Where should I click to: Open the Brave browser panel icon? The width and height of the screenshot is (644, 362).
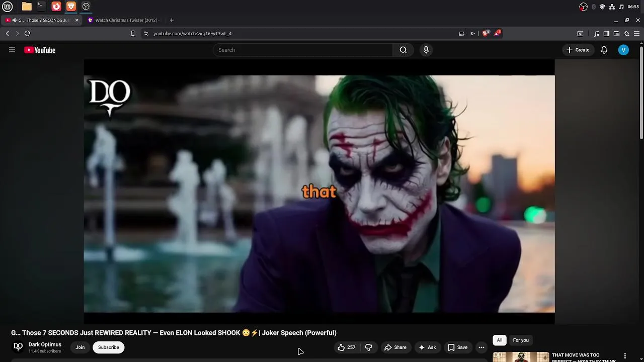(x=71, y=7)
